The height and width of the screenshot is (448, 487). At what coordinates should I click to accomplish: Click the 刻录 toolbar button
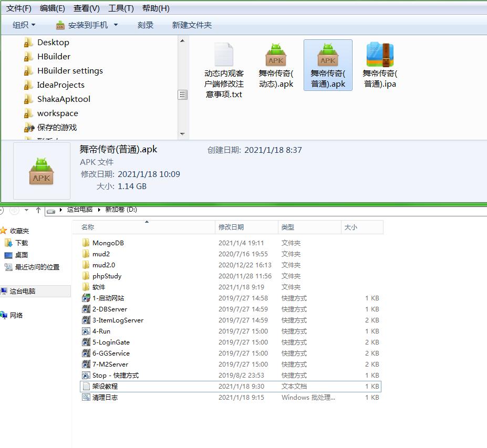click(146, 25)
